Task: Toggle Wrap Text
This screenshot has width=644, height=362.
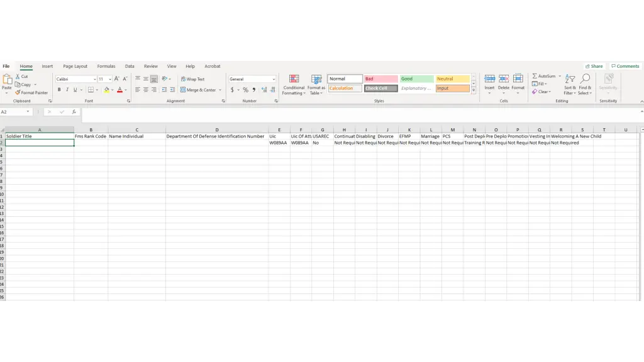Action: click(x=192, y=79)
